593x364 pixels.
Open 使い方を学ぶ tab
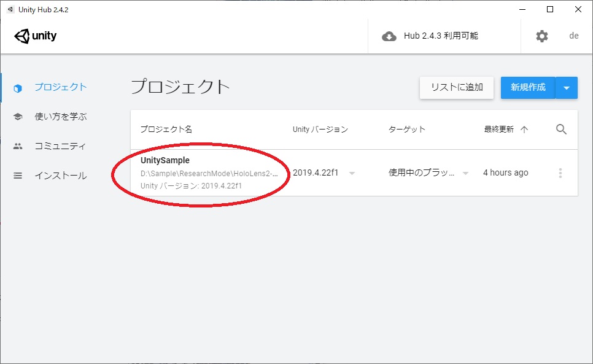point(61,117)
